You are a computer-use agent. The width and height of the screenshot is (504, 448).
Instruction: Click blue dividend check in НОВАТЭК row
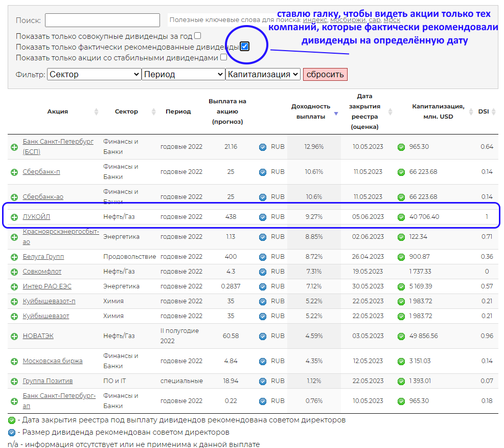(x=263, y=337)
